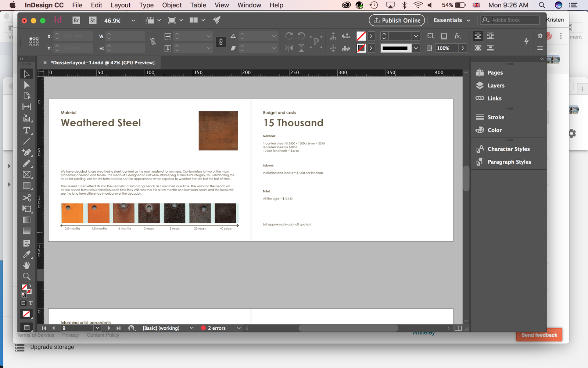Select the Type tool
588x368 pixels.
tap(26, 130)
